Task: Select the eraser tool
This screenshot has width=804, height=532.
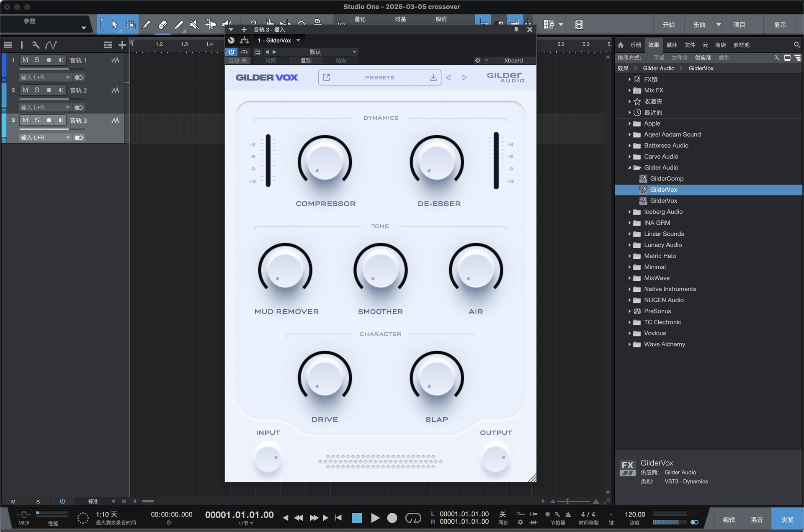Action: (162, 24)
